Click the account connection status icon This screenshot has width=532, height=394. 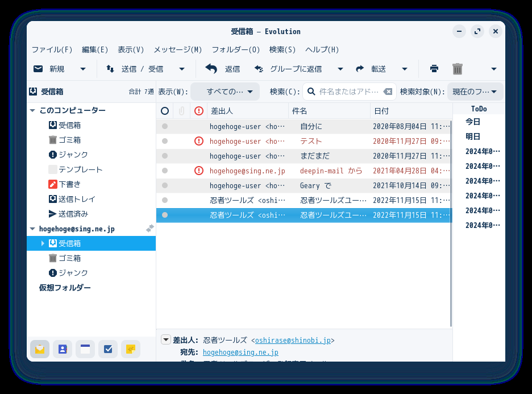click(149, 229)
